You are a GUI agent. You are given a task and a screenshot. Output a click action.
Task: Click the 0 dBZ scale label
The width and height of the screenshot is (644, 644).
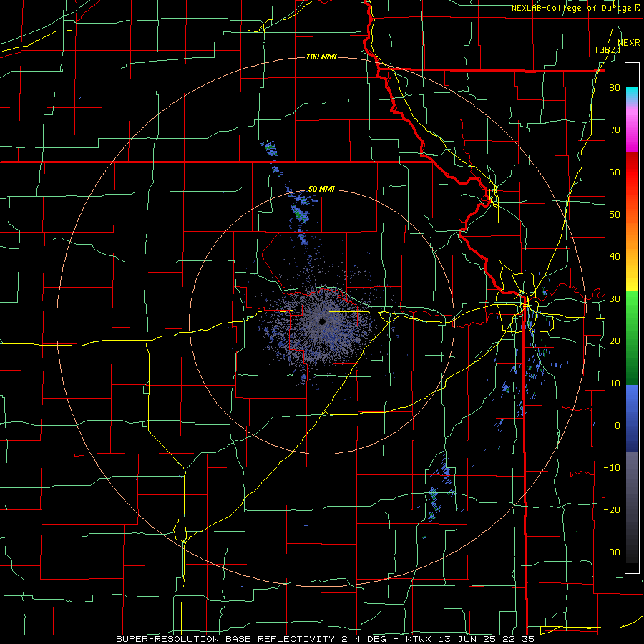pyautogui.click(x=618, y=426)
